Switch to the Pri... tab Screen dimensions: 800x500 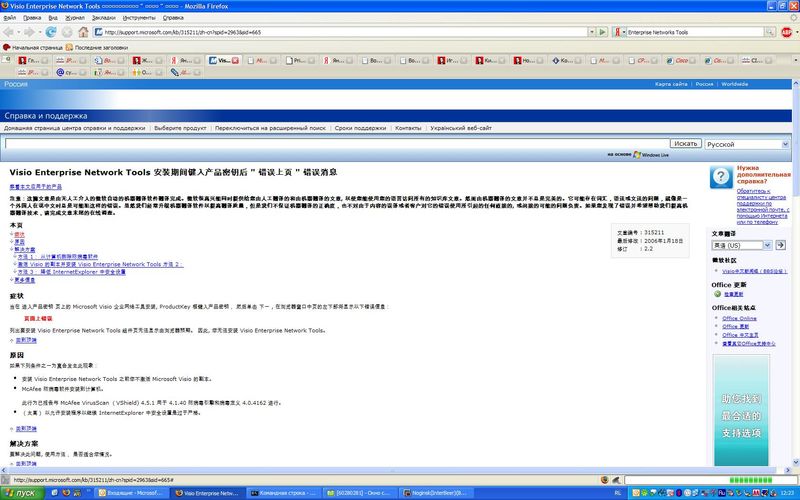301,60
